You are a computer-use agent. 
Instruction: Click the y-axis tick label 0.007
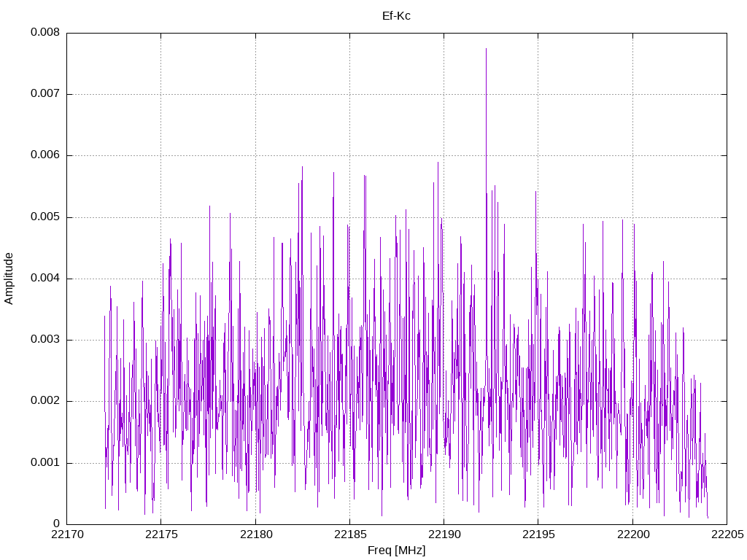pos(45,93)
